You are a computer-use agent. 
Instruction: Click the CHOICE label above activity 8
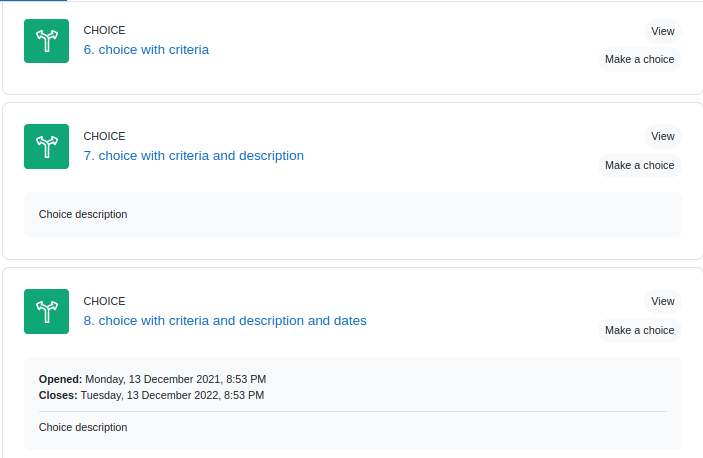[104, 301]
